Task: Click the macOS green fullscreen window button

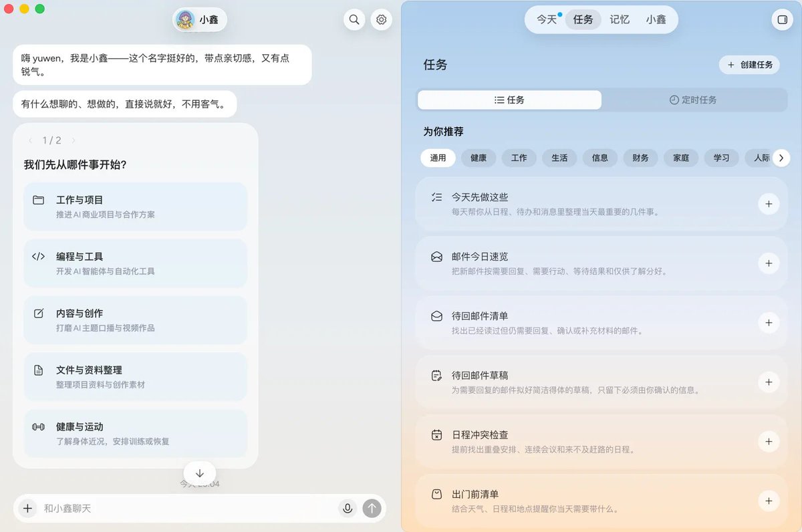Action: (x=39, y=9)
